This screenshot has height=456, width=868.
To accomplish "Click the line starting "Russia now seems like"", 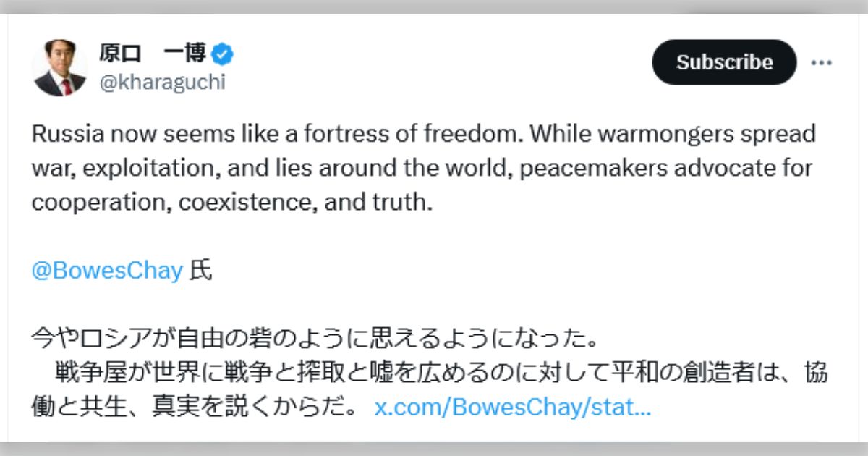I will [x=424, y=134].
